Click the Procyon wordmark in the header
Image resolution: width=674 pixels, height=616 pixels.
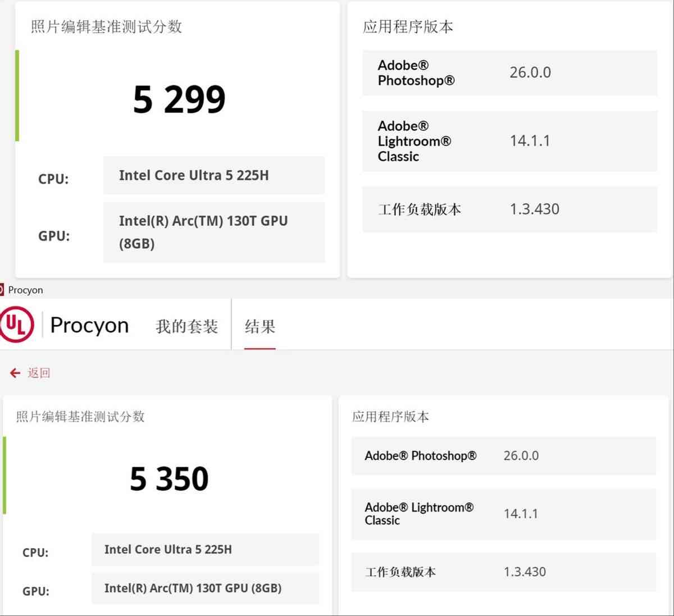(89, 325)
